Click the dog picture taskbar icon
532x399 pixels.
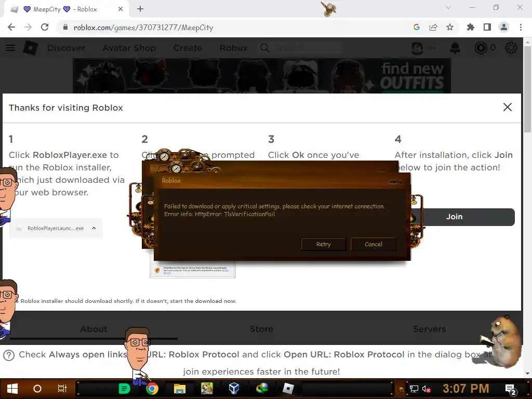(x=207, y=389)
